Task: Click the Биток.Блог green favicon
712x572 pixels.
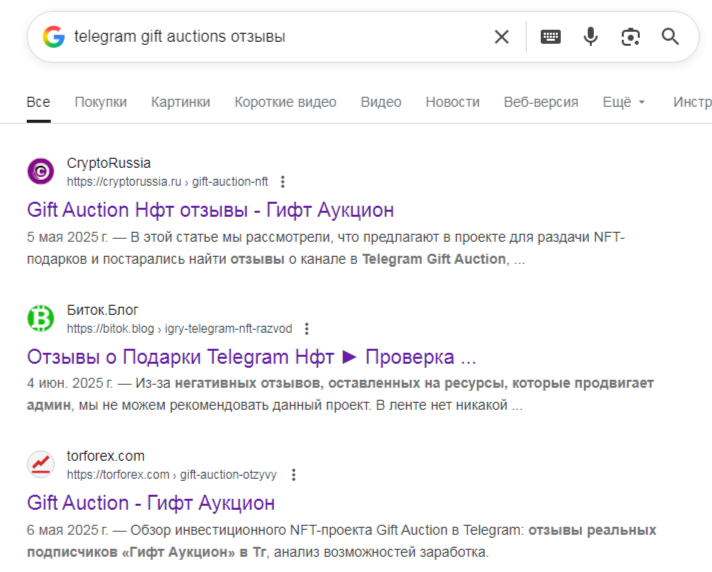Action: point(41,319)
